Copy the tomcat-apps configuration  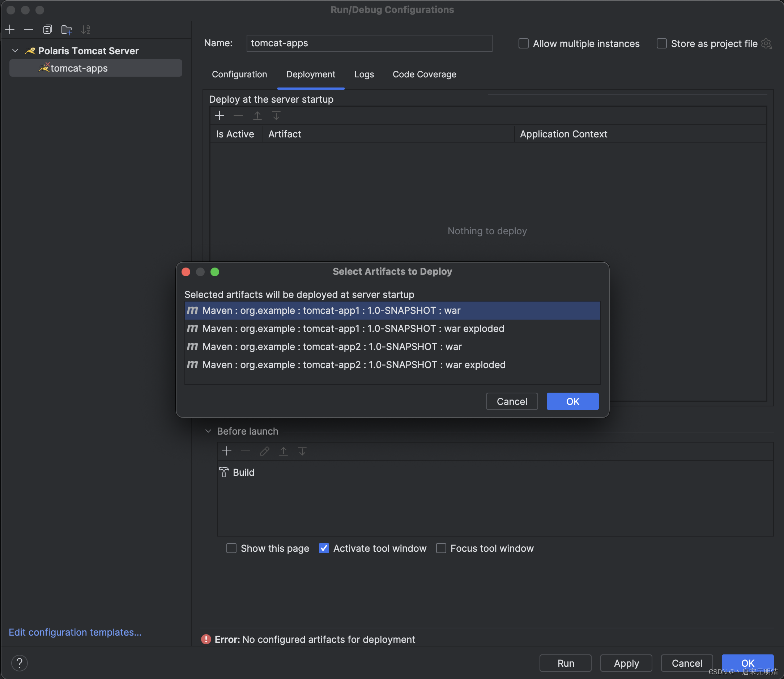tap(47, 29)
